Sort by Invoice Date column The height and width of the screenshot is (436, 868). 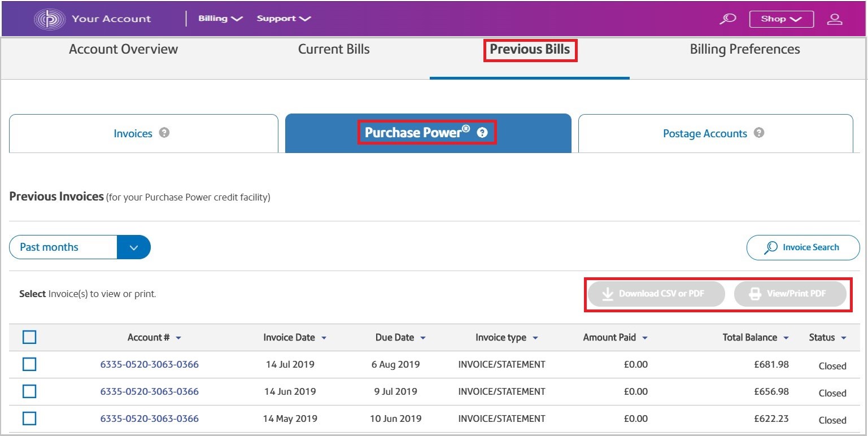[295, 337]
